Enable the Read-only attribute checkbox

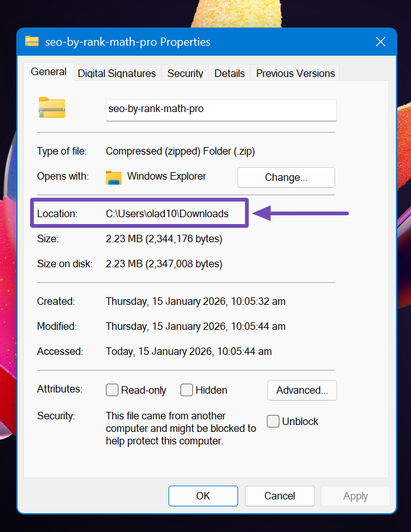tap(112, 390)
